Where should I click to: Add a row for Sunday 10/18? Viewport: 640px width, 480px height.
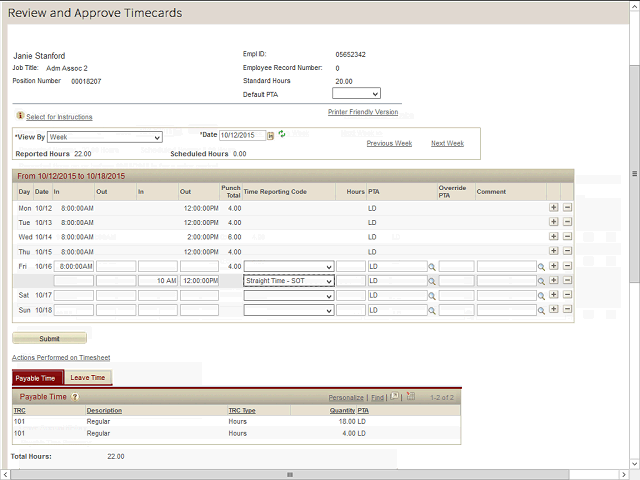(554, 310)
